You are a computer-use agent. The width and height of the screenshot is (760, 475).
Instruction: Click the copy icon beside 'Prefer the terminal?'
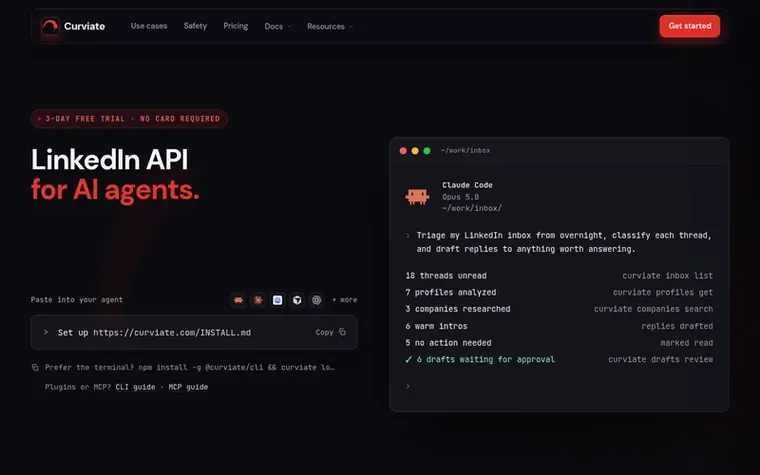35,367
